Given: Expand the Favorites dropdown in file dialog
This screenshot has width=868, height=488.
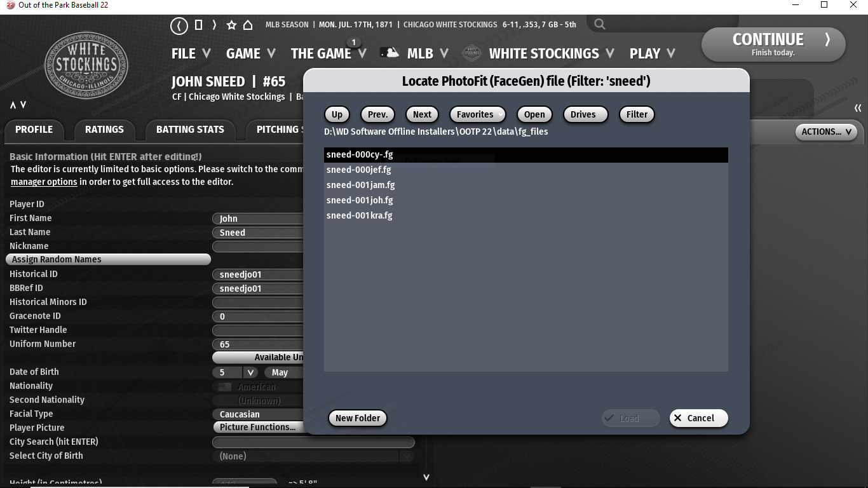Looking at the screenshot, I should click(x=477, y=114).
